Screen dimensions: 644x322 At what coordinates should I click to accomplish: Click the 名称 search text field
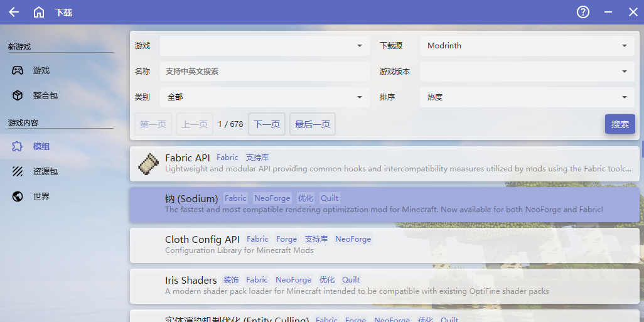click(x=264, y=72)
